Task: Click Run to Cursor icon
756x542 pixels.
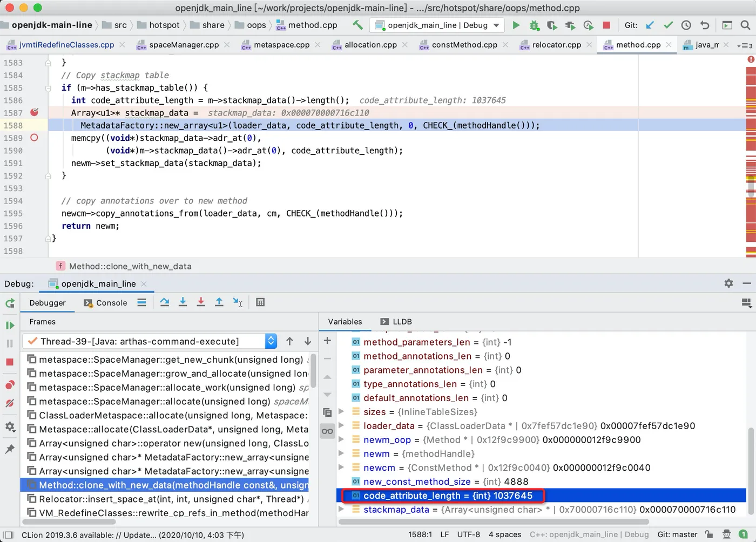Action: [x=238, y=302]
